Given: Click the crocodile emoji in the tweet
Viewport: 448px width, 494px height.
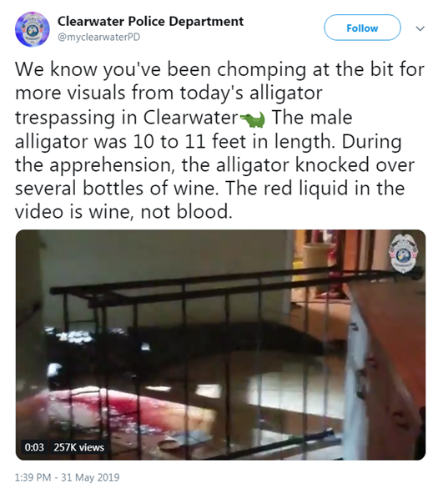Looking at the screenshot, I should [x=253, y=119].
